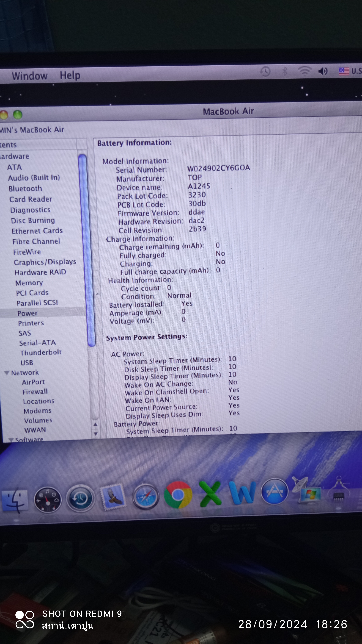
Task: Open Dashboard from the Dock
Action: pyautogui.click(x=48, y=500)
